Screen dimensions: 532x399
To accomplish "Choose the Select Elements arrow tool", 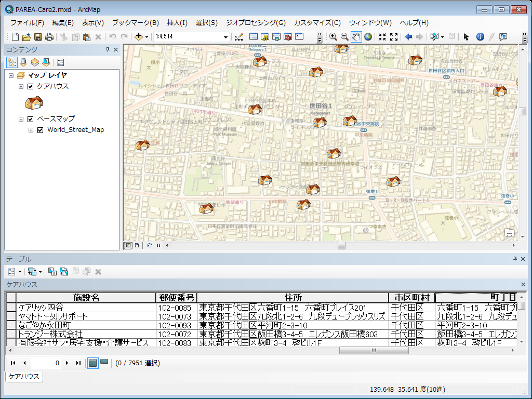I will point(466,37).
